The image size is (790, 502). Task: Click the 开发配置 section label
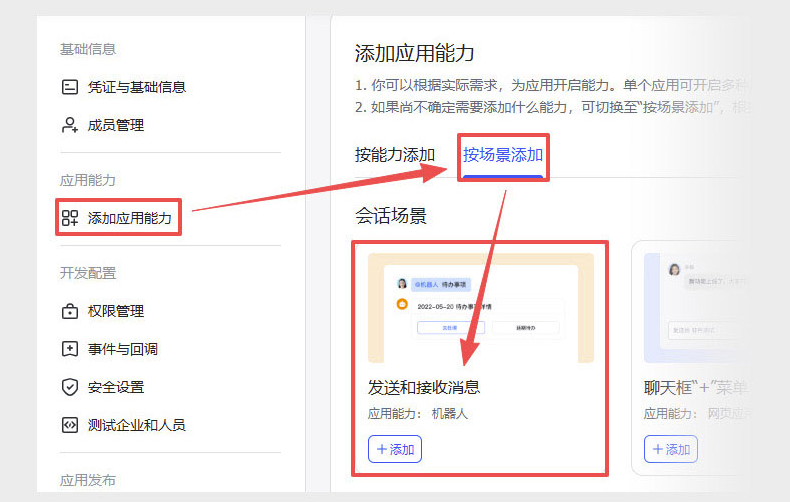coord(88,273)
